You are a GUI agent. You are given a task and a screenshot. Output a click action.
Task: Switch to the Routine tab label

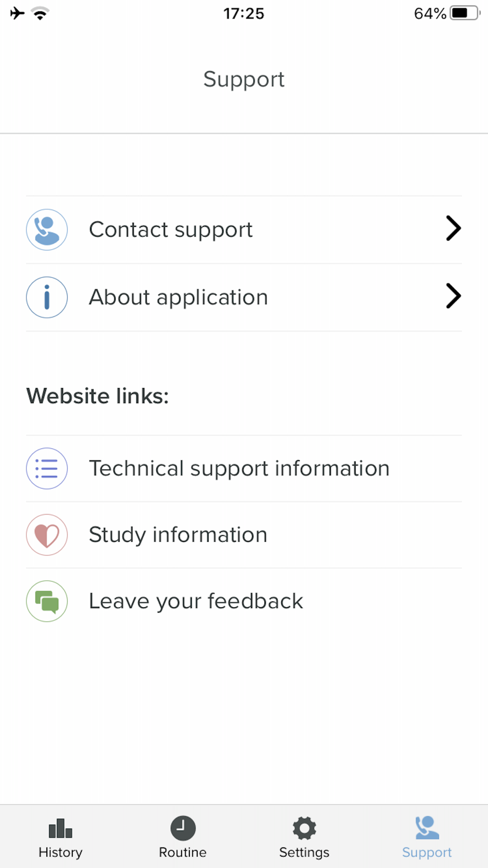coord(183,852)
